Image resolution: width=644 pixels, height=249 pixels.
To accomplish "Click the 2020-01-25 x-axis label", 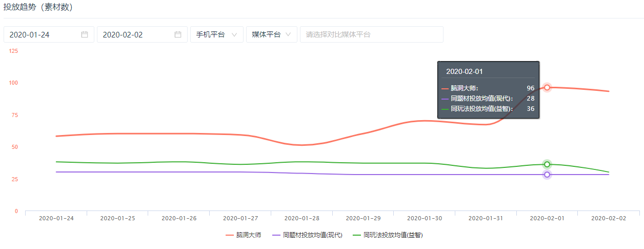I will [x=117, y=218].
